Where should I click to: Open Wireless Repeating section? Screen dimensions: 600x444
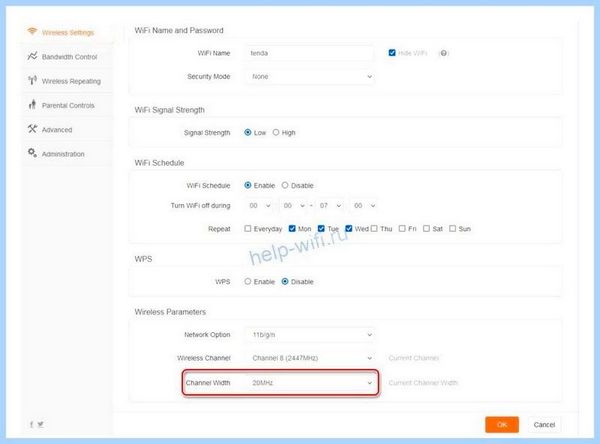[67, 81]
